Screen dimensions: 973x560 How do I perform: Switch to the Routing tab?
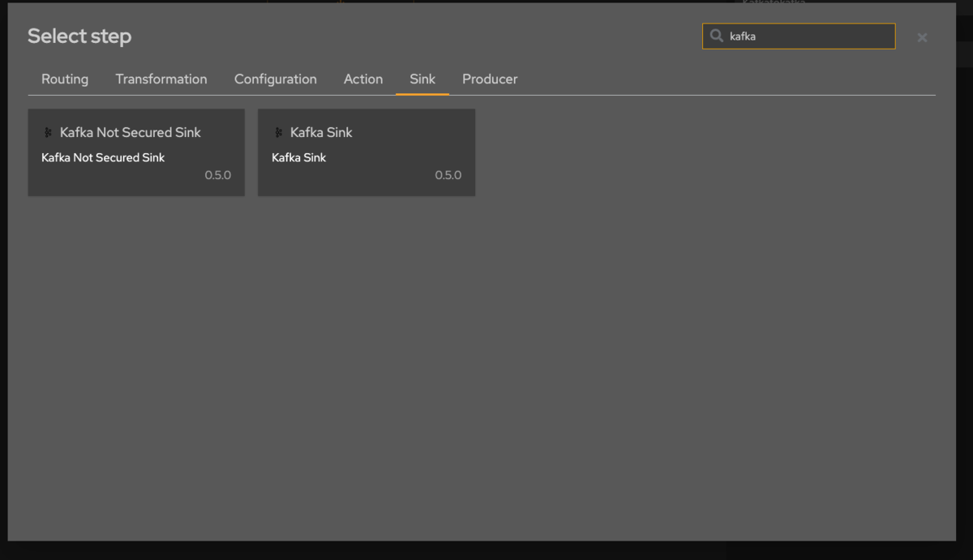65,79
